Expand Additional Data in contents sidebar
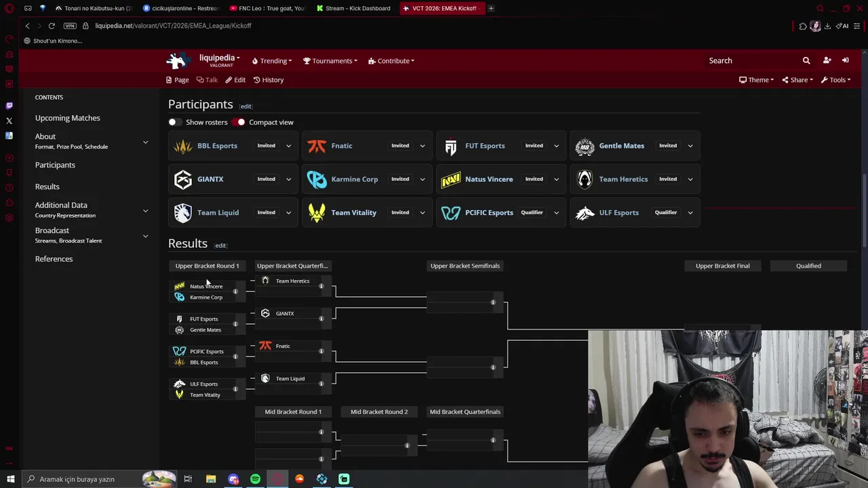This screenshot has height=488, width=868. pyautogui.click(x=145, y=210)
